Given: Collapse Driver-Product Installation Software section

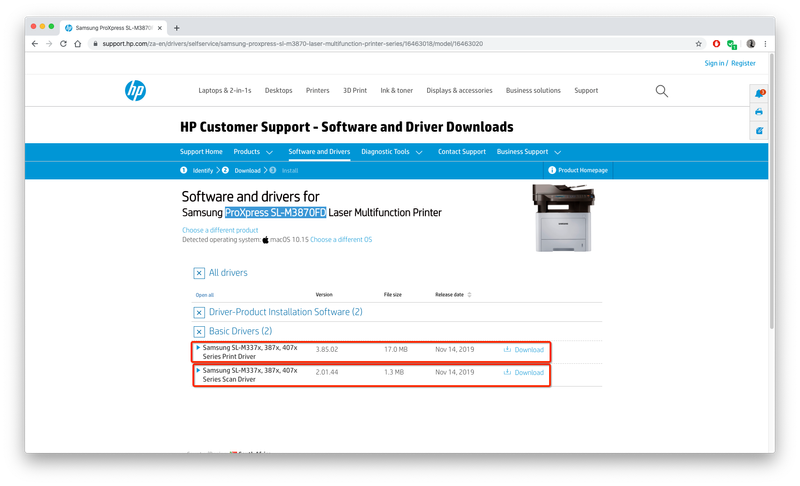Looking at the screenshot, I should point(199,313).
